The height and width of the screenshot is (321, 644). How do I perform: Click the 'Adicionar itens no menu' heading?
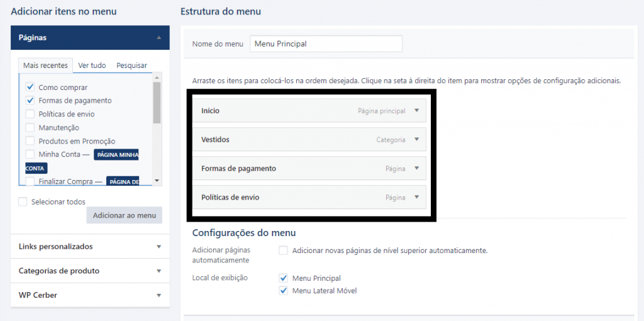point(64,11)
